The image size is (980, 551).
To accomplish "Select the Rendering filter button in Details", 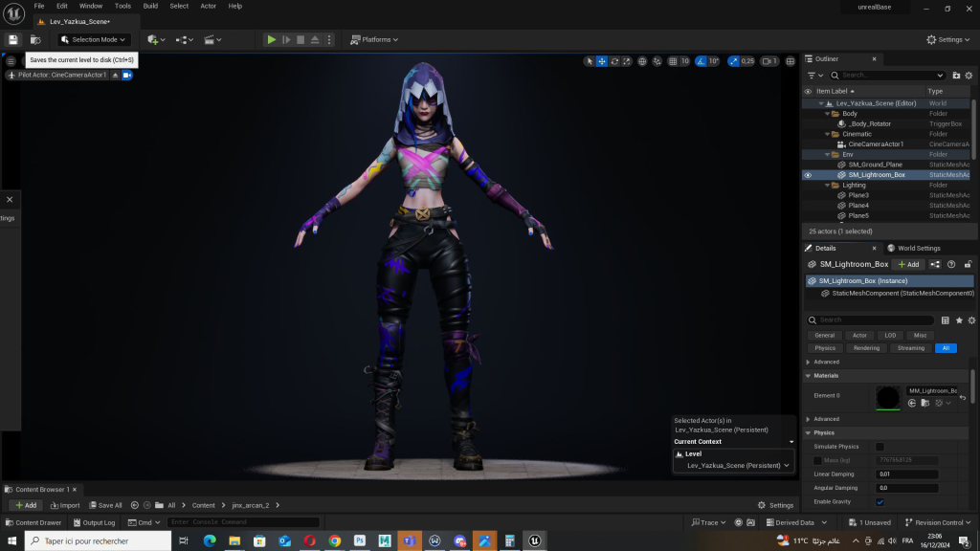I will click(866, 348).
